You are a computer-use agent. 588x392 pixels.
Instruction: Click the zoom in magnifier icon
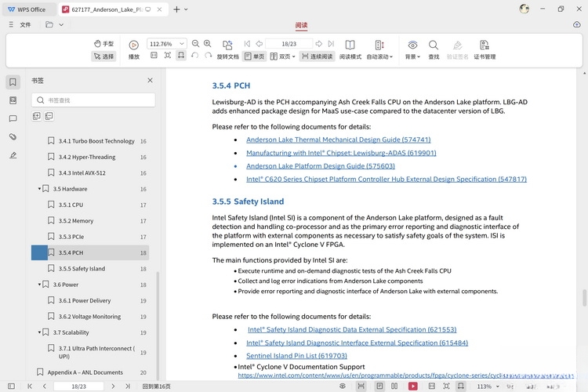click(208, 44)
